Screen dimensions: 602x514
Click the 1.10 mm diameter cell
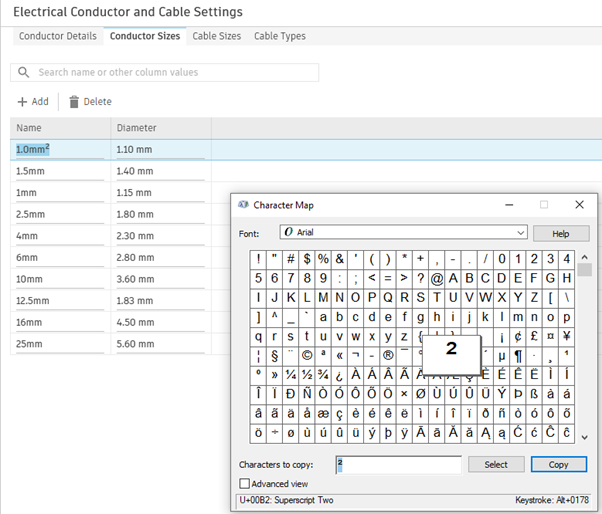pyautogui.click(x=161, y=150)
